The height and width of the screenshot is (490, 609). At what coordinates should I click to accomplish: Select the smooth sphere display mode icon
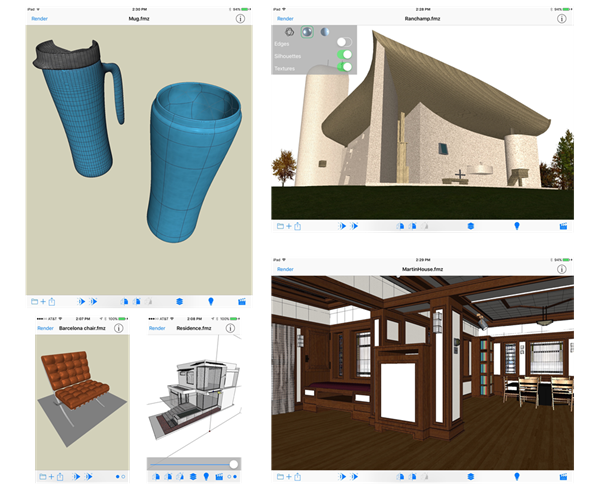(x=325, y=32)
